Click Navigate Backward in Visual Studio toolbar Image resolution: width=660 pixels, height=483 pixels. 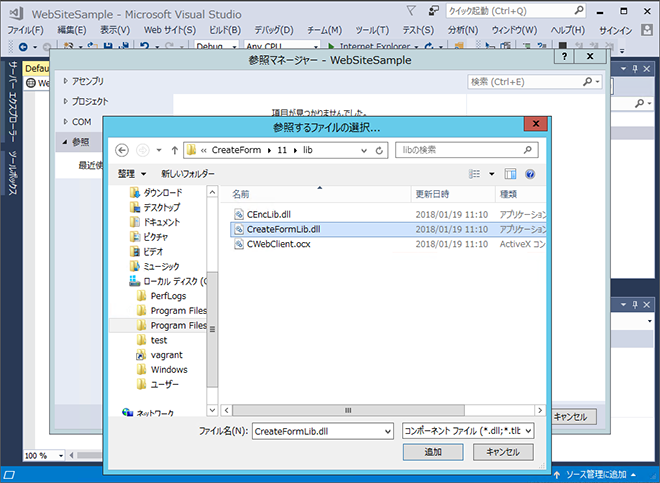click(x=23, y=47)
